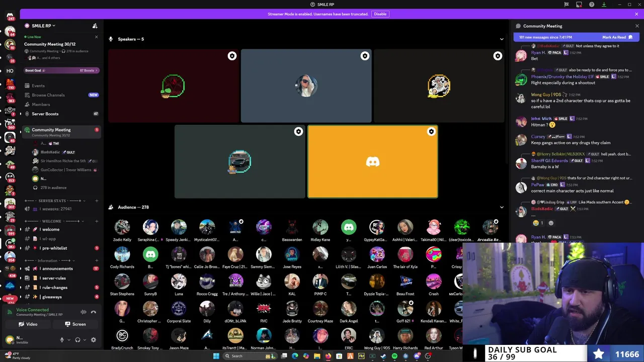
Task: Toggle the laughing emoji reaction with count 1
Action: [538, 223]
